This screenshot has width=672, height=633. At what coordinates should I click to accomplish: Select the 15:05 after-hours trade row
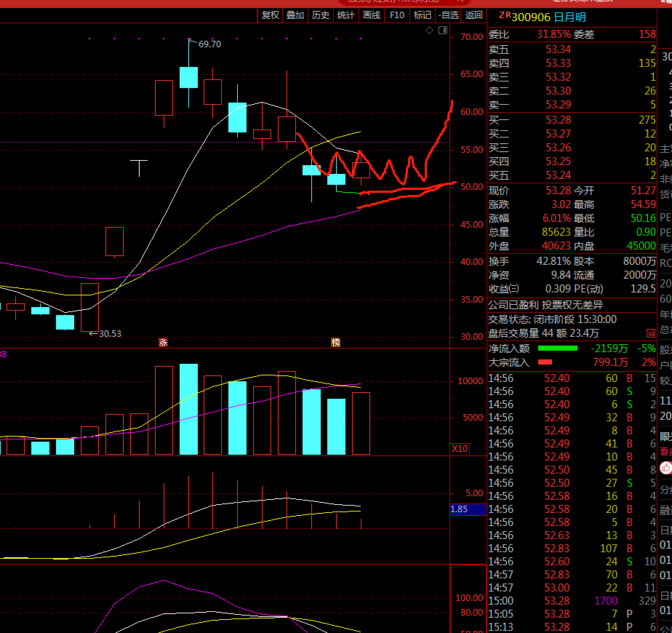pyautogui.click(x=572, y=614)
